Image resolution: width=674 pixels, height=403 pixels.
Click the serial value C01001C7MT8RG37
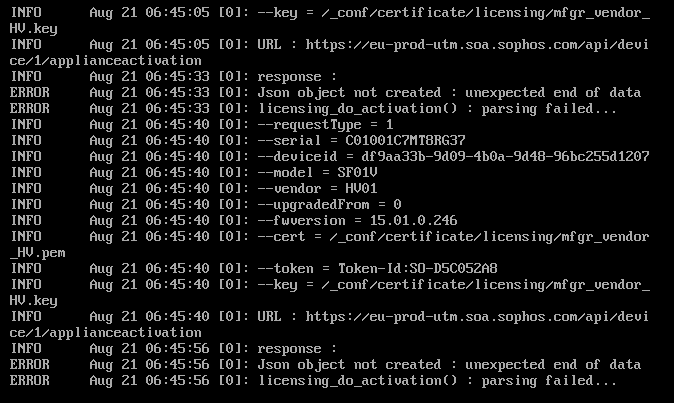(405, 140)
